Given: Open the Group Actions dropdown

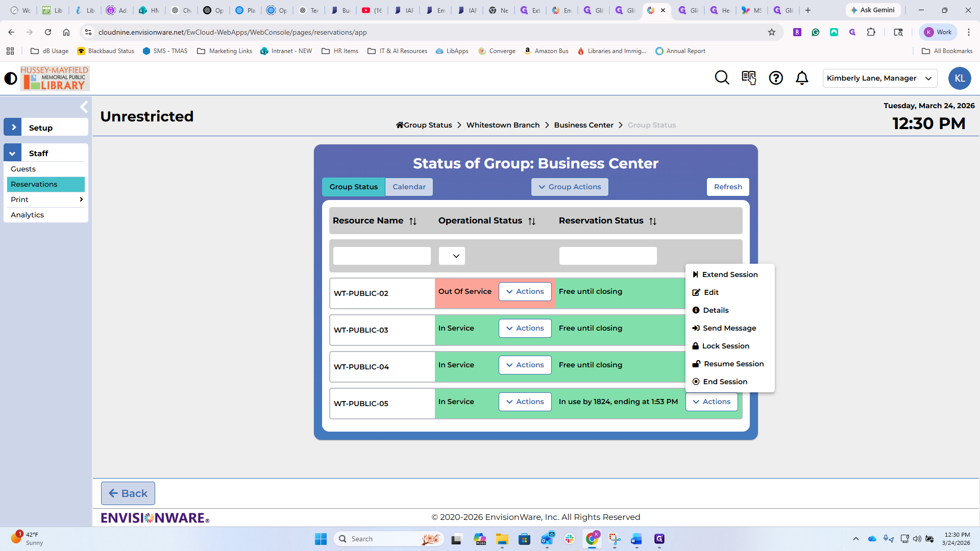Looking at the screenshot, I should 570,187.
